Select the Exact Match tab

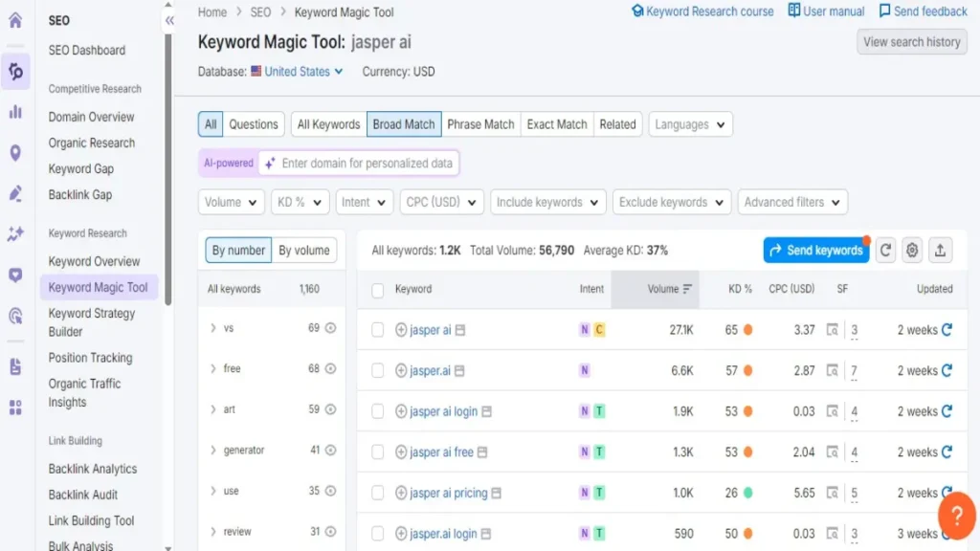pyautogui.click(x=557, y=124)
